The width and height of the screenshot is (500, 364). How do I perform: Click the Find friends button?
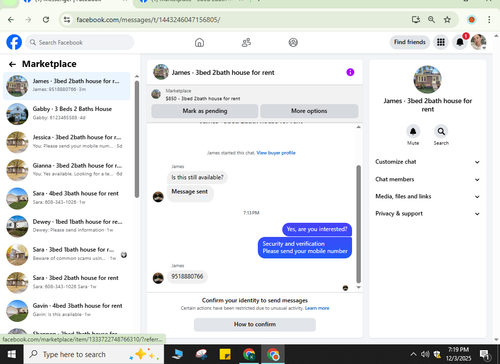tap(410, 42)
